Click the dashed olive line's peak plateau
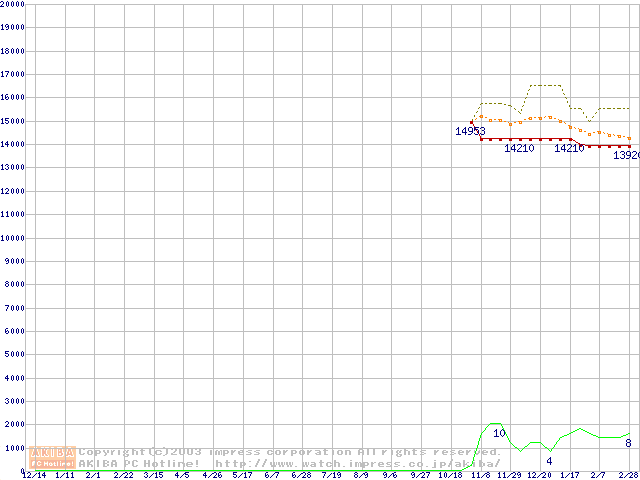 545,86
